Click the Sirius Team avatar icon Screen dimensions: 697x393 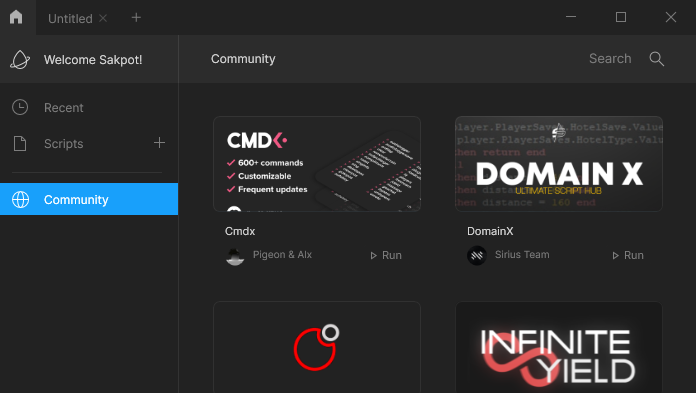tap(477, 256)
